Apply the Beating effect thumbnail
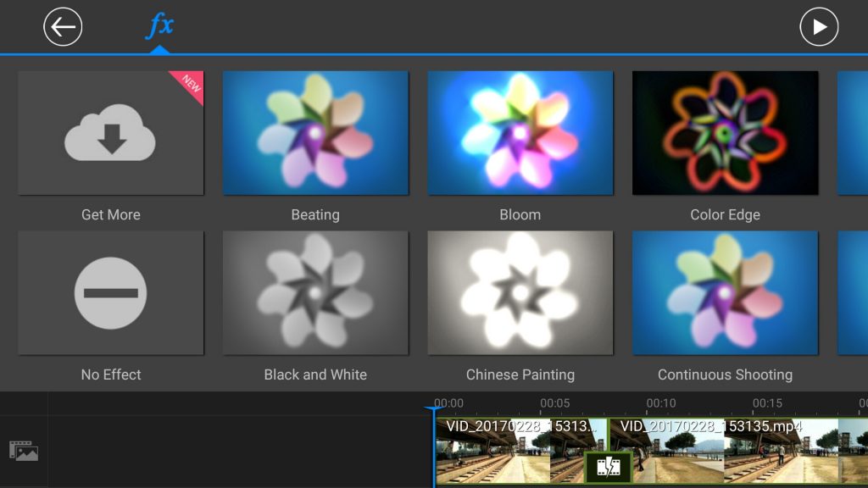The image size is (868, 488). (x=315, y=133)
